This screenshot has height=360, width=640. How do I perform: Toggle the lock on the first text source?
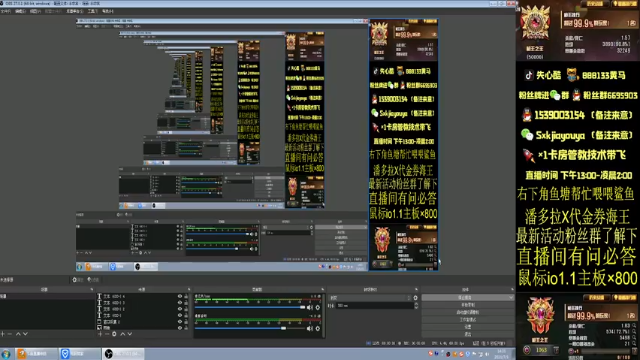coord(186,296)
